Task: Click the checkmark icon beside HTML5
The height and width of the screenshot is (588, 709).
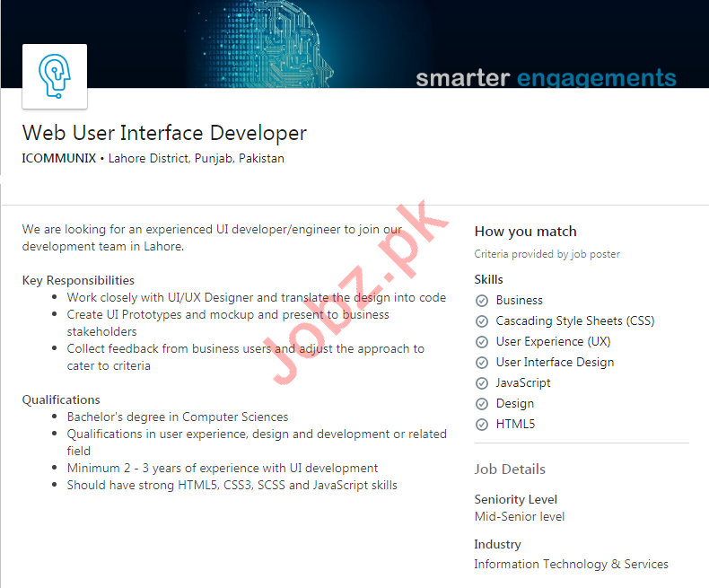Action: [x=482, y=425]
